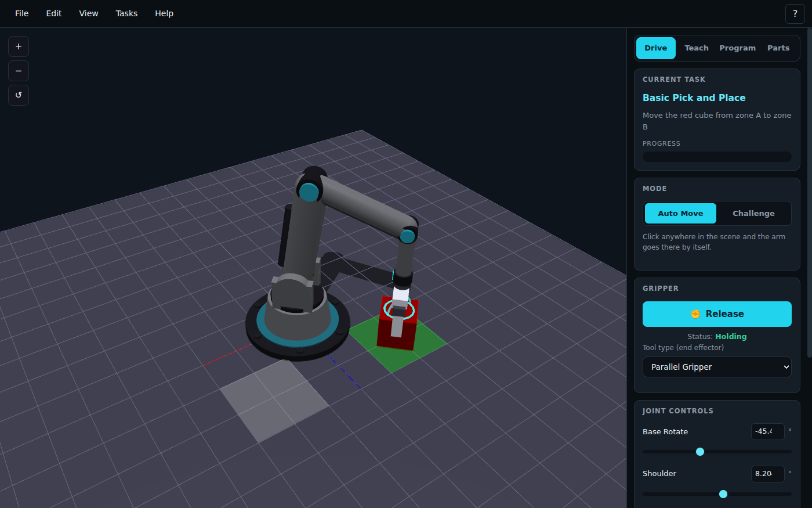Viewport: 812px width, 508px height.
Task: Click the Release gripper button
Action: click(717, 314)
